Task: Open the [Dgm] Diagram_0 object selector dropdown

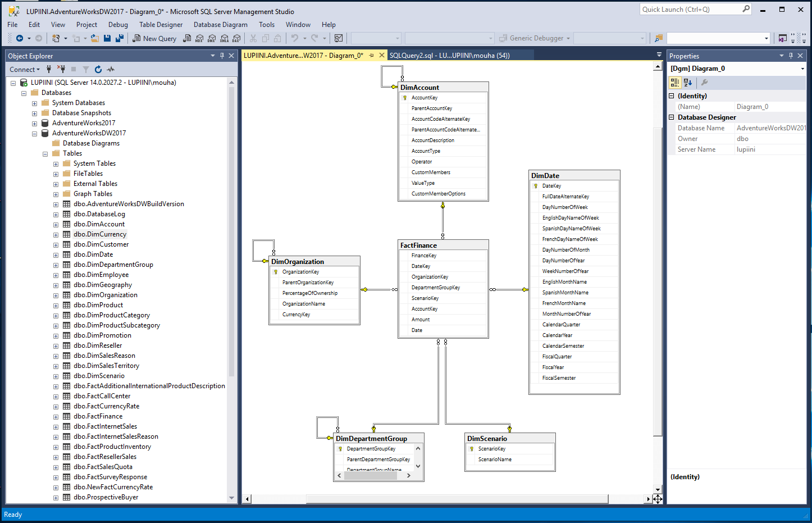Action: coord(802,69)
